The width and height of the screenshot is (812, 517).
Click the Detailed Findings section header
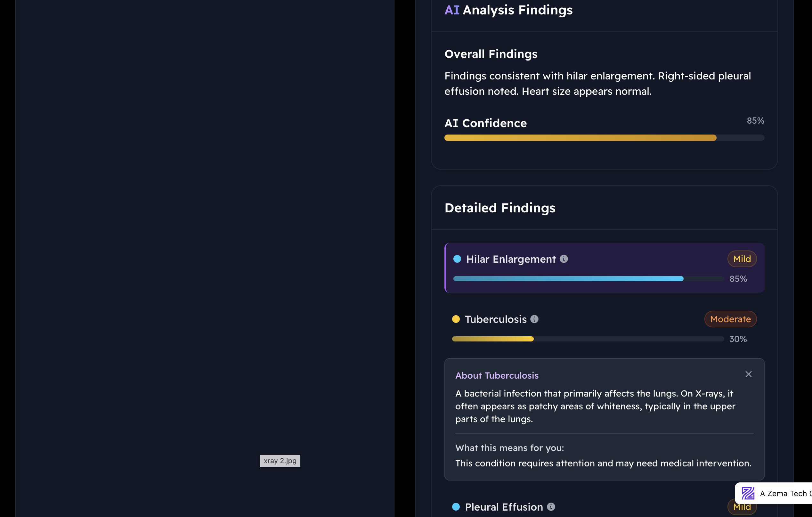500,208
